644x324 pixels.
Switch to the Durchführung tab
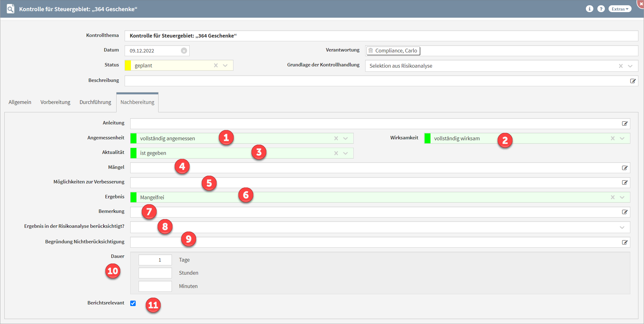95,102
